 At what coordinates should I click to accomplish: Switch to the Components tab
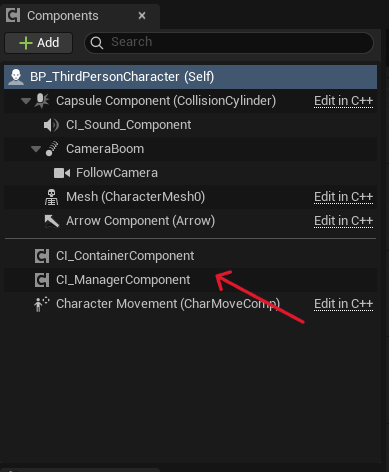point(63,16)
